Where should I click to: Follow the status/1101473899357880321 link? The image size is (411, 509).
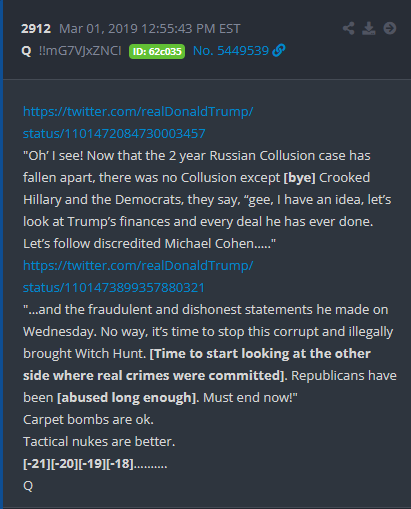114,288
